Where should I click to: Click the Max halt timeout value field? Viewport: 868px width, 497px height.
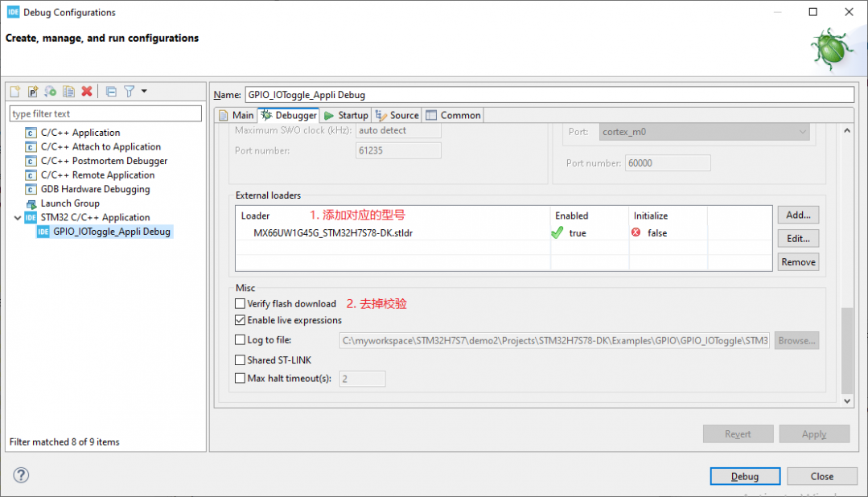(x=362, y=379)
